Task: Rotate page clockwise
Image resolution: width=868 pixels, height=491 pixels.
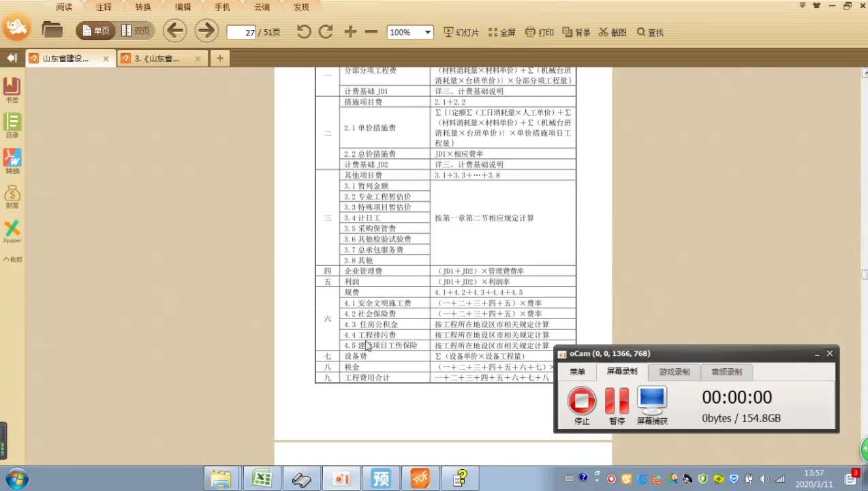Action: coord(326,31)
